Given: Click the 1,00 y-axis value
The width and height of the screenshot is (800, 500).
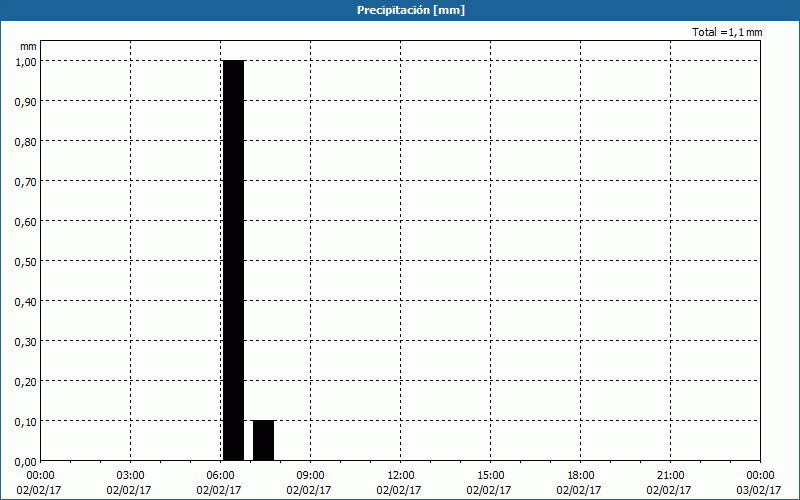Looking at the screenshot, I should (26, 61).
